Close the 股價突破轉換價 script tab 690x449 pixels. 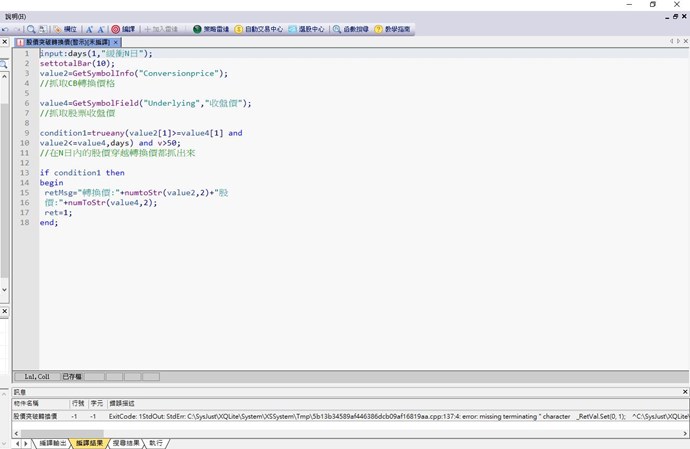tap(116, 42)
